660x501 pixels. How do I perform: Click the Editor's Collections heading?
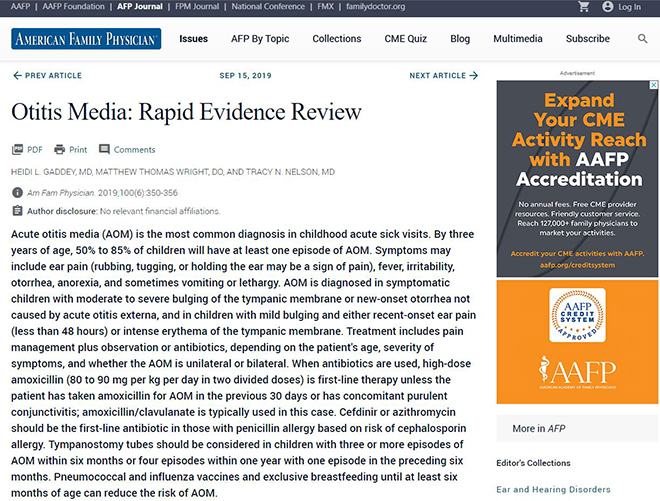tap(533, 463)
